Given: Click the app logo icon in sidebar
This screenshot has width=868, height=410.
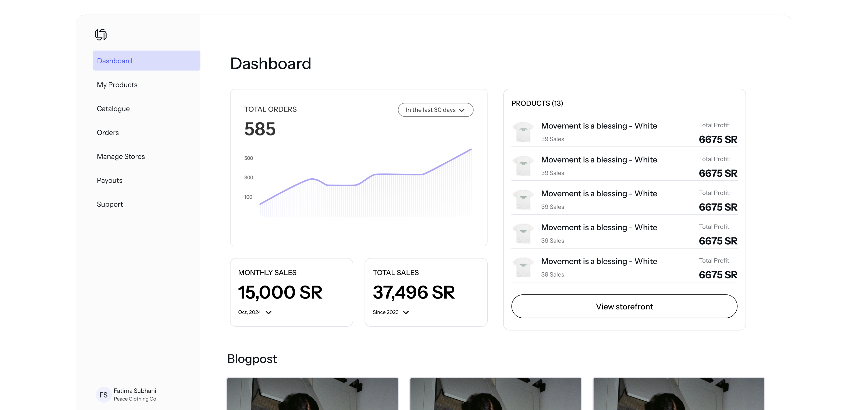Looking at the screenshot, I should [x=101, y=34].
